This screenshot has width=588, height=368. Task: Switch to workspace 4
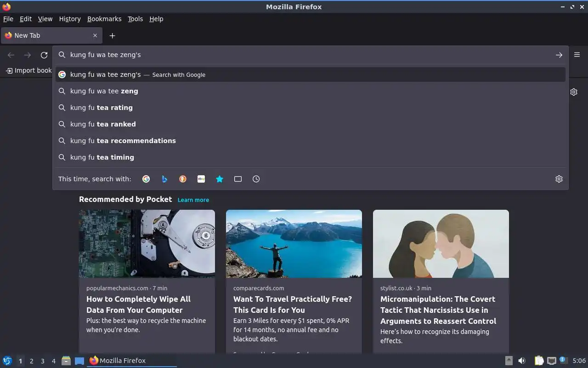pyautogui.click(x=53, y=361)
